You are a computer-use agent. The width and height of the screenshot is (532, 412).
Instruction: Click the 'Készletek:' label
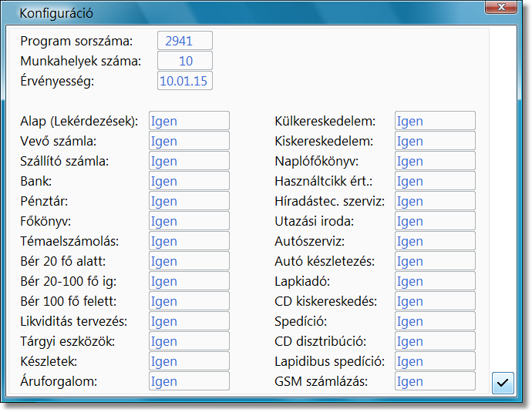tap(49, 361)
